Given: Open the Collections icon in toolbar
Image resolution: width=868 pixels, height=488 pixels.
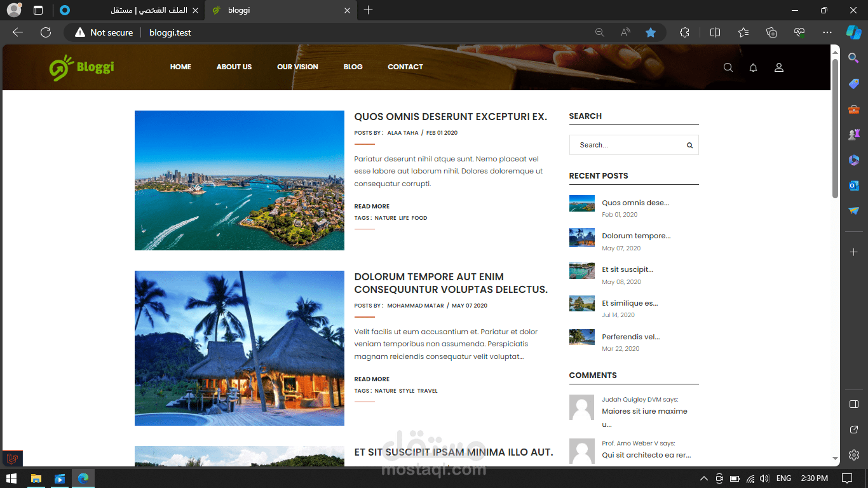Looking at the screenshot, I should (771, 32).
